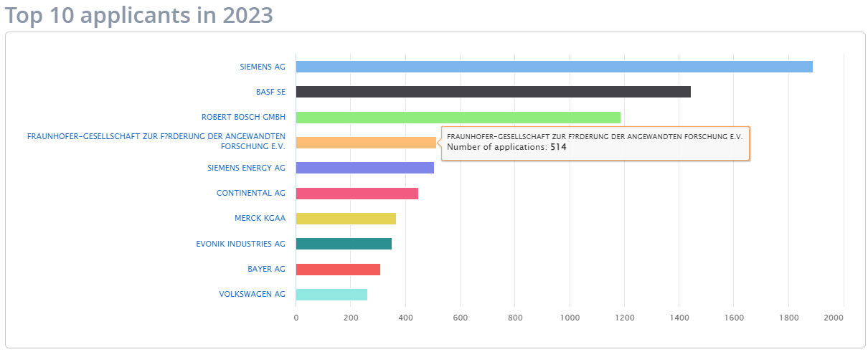Select the dark gray BASF SE bar

point(493,92)
